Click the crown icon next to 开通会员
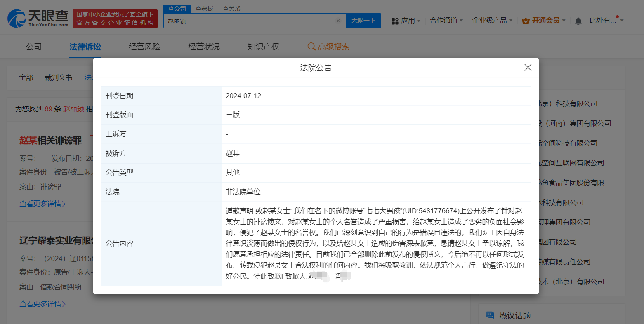Image resolution: width=644 pixels, height=324 pixels. point(525,20)
